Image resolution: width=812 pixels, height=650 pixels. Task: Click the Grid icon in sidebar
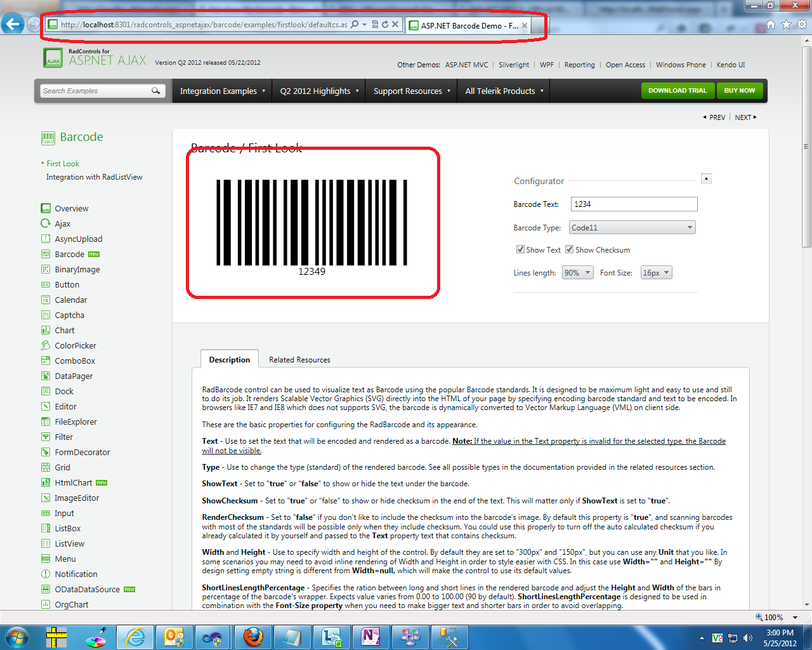(x=46, y=467)
